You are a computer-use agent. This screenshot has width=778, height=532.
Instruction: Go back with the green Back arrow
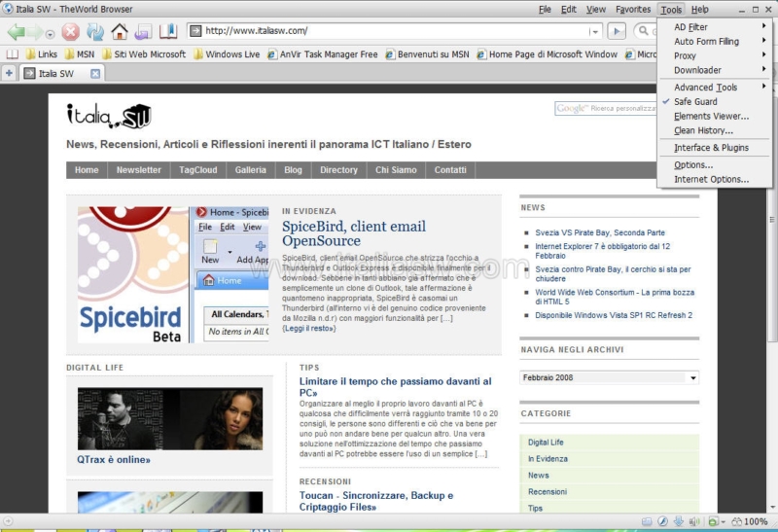click(x=16, y=32)
